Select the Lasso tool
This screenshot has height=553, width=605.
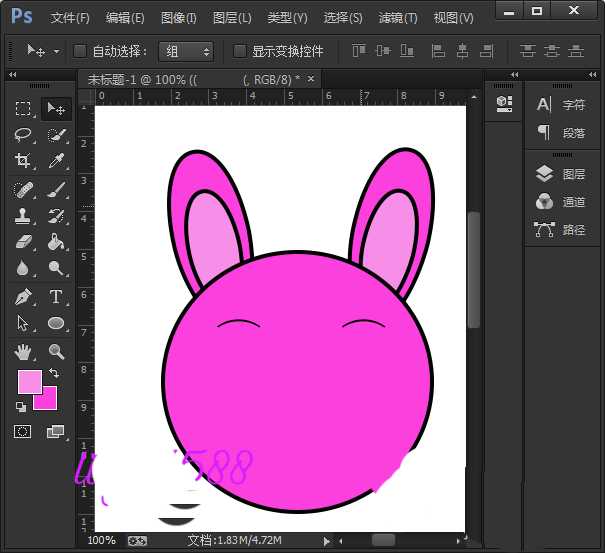point(23,135)
